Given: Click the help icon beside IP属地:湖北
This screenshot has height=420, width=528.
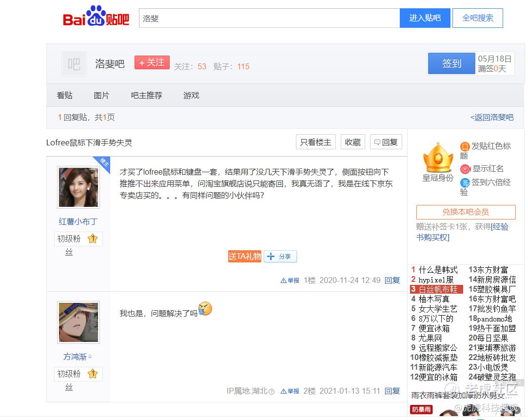Looking at the screenshot, I should 272,391.
